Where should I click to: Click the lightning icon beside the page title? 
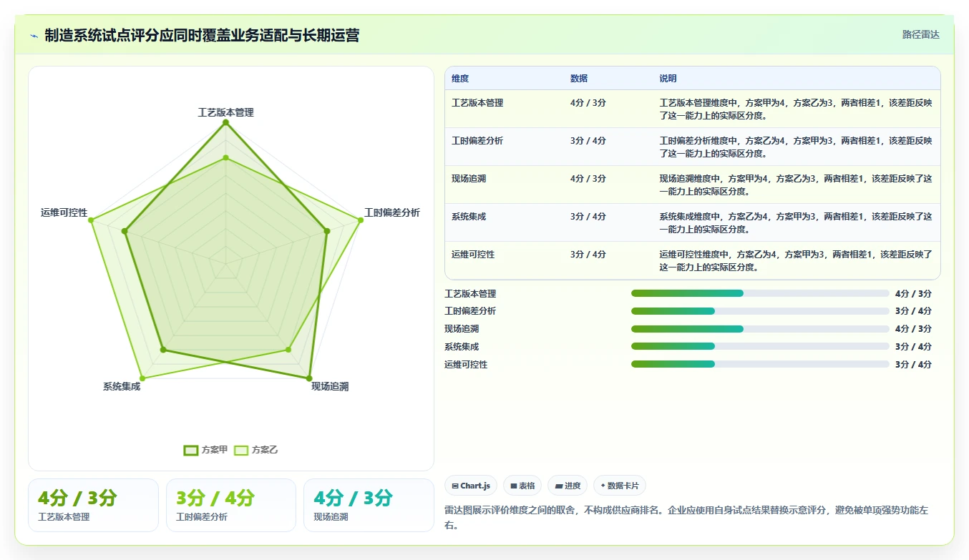click(x=34, y=36)
